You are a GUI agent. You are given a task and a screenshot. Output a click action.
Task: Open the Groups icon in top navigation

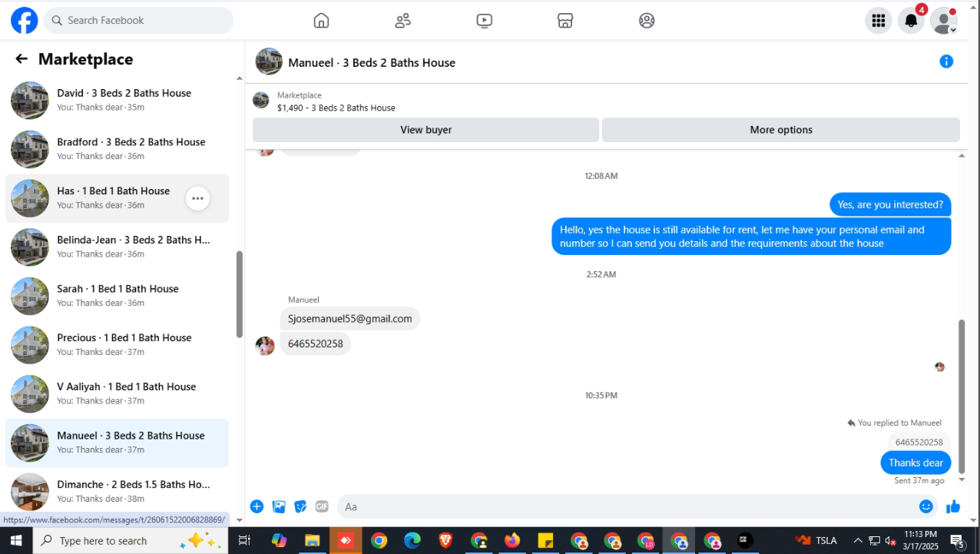pos(647,21)
